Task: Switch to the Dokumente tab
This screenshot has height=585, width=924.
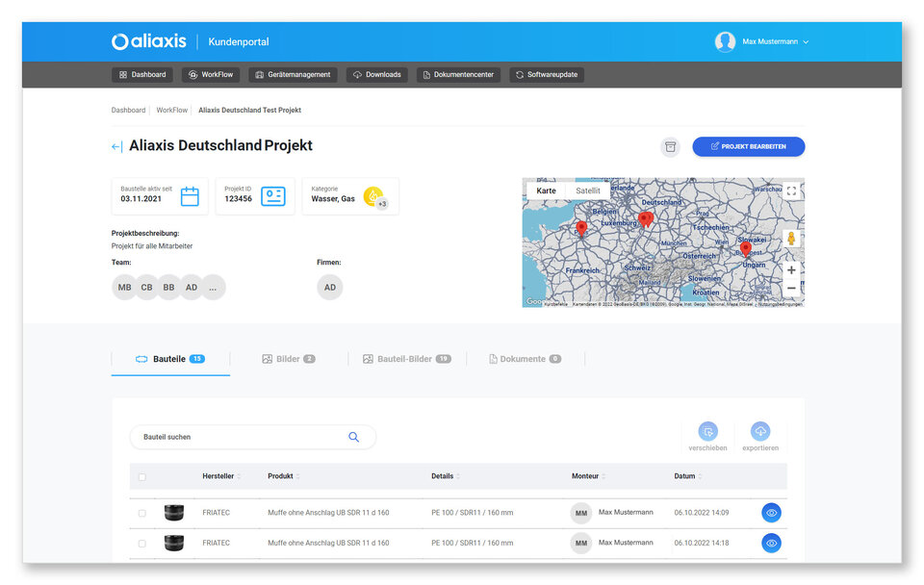Action: tap(526, 359)
